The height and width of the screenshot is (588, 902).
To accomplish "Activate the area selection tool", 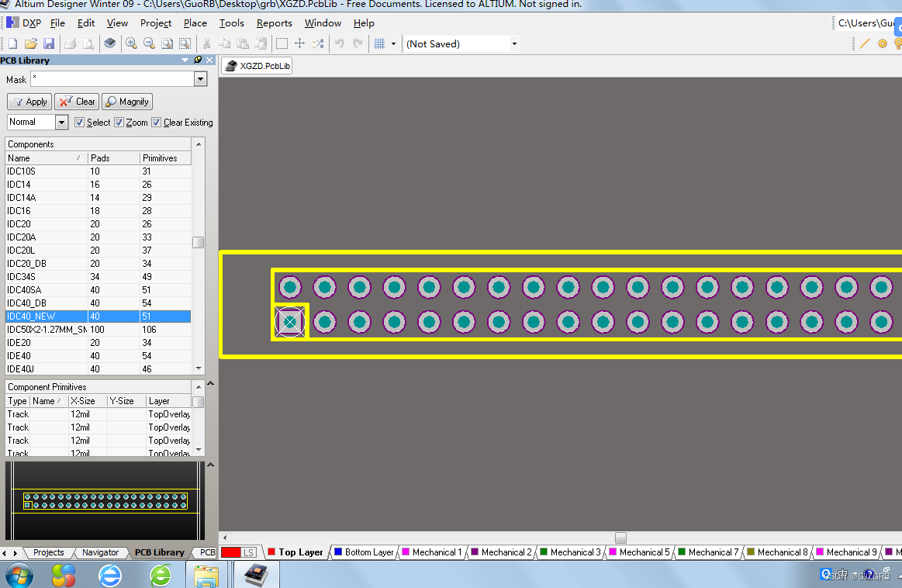I will (282, 43).
